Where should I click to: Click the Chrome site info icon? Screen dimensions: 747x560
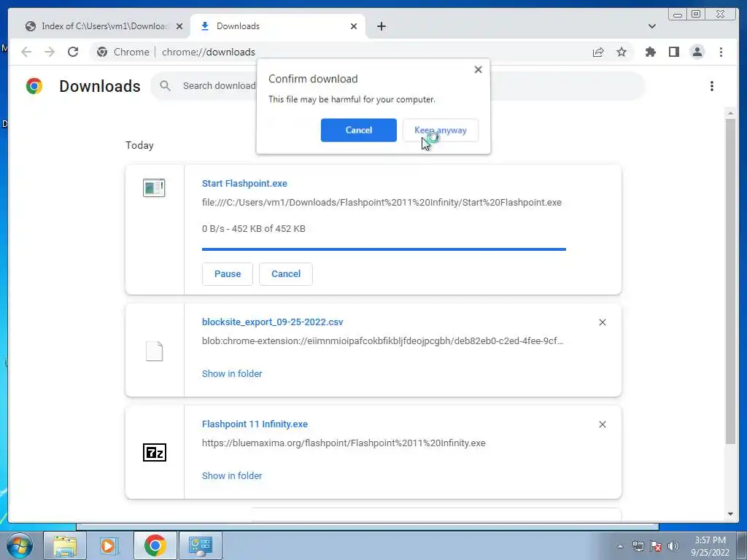(x=102, y=52)
